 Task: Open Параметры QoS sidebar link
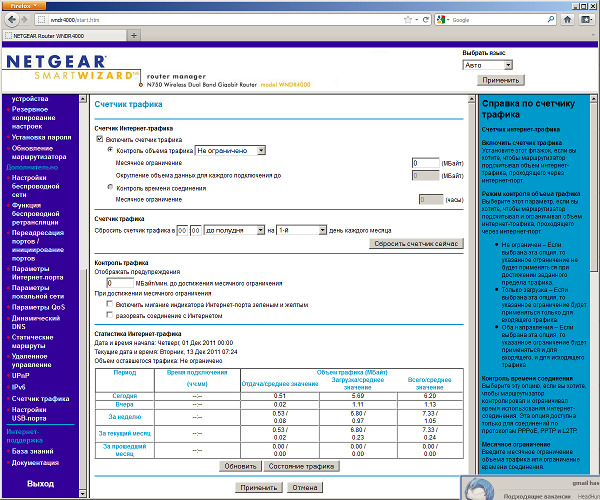pos(38,307)
